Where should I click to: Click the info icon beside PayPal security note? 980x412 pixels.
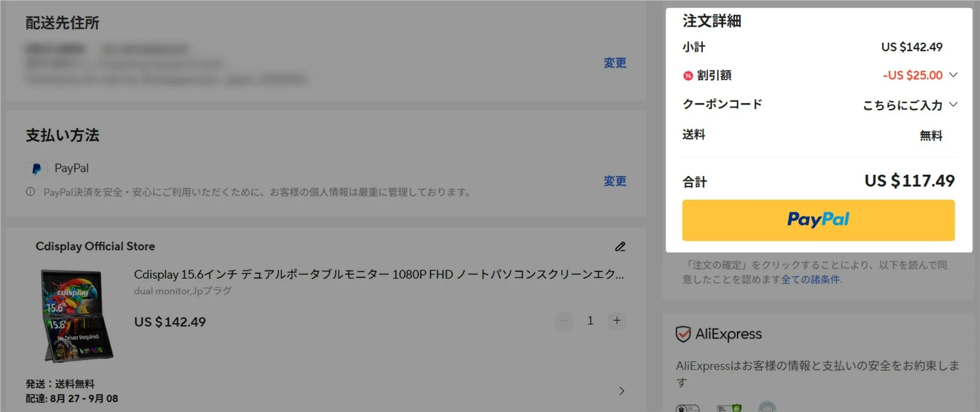(x=31, y=192)
